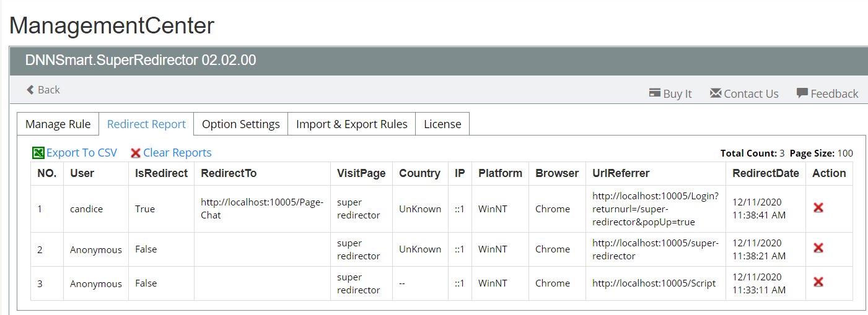Click the Page Size: 100 text
Viewport: 868px width, 315px height.
[822, 153]
